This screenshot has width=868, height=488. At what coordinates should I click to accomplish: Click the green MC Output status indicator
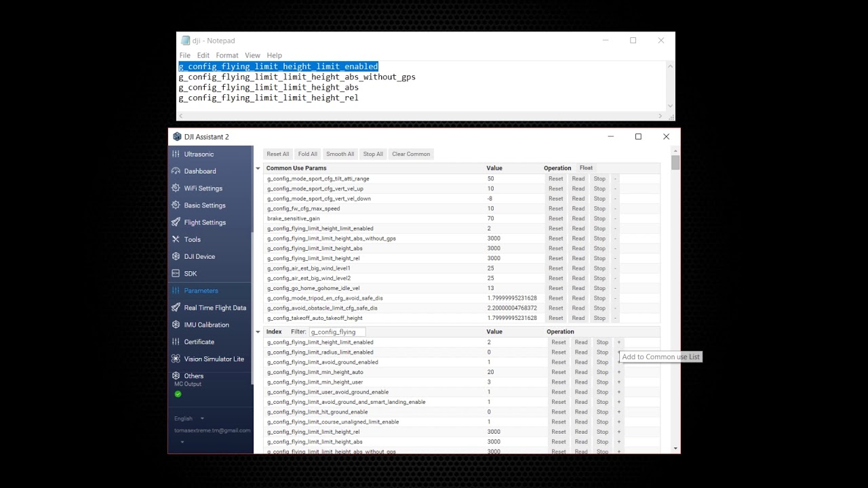tap(178, 394)
